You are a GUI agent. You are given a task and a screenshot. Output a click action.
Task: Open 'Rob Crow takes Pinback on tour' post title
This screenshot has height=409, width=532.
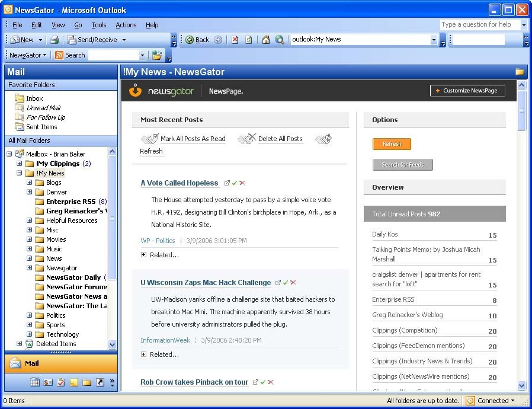point(194,382)
